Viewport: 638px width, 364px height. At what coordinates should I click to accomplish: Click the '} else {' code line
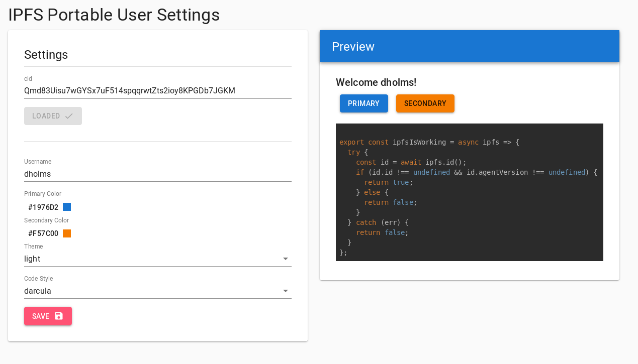tap(372, 192)
